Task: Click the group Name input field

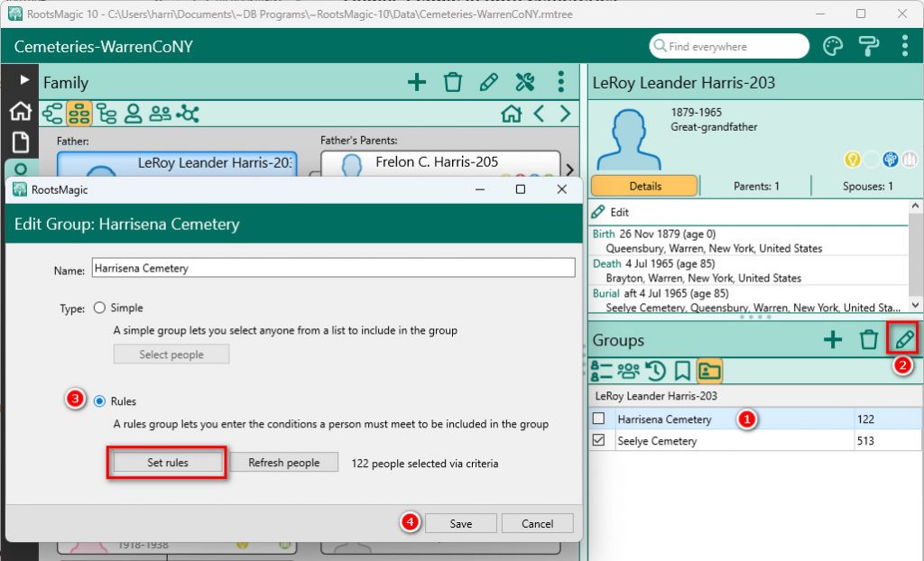Action: tap(334, 268)
